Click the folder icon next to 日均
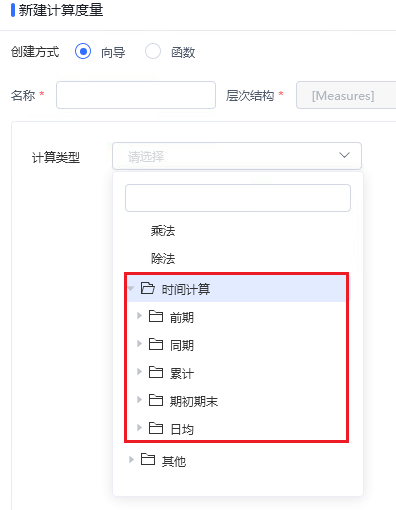 tap(156, 428)
